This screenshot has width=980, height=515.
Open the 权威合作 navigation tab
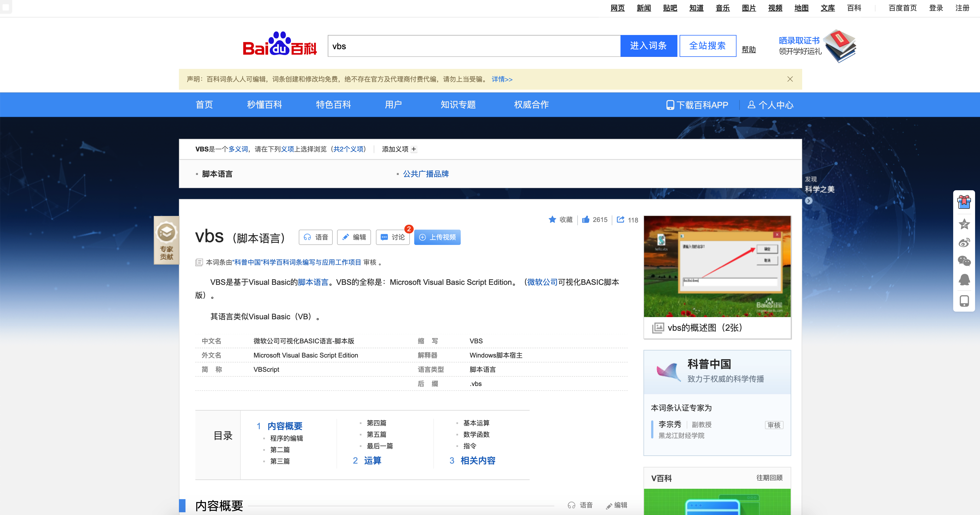(x=531, y=104)
